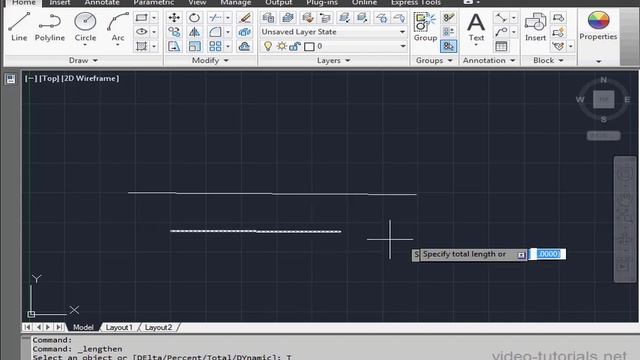Activate the Mirror tool

[x=194, y=32]
